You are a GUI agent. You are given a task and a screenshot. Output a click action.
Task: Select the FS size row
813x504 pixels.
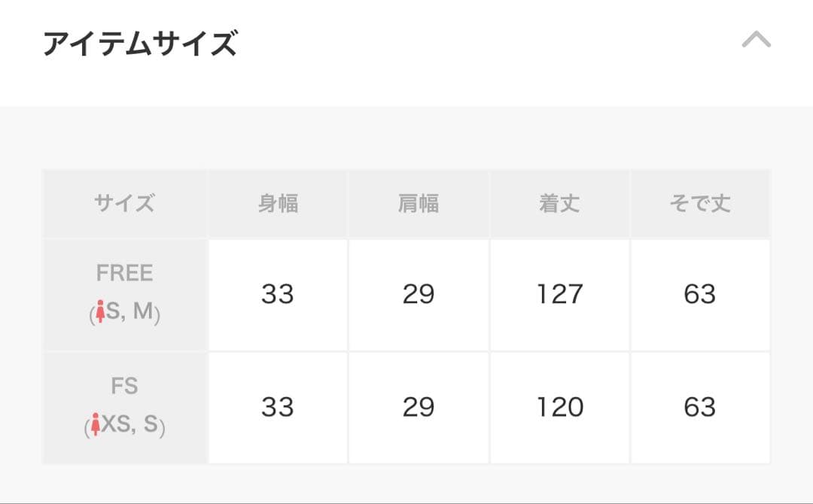pyautogui.click(x=124, y=406)
